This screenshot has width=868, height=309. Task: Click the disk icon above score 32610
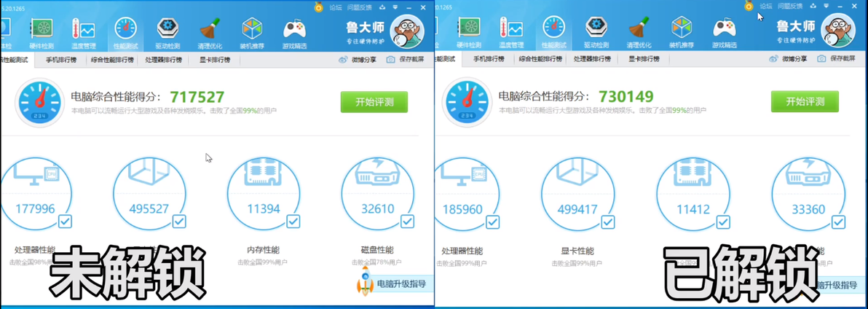coord(378,172)
